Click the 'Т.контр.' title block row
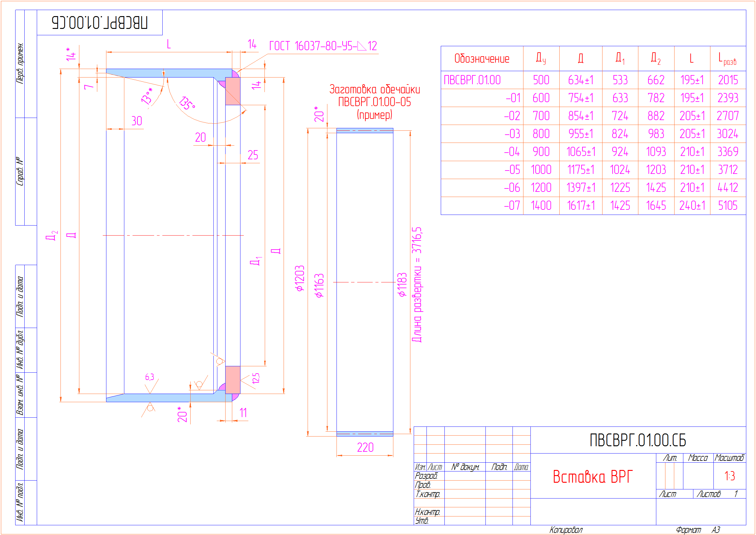 coord(428,495)
